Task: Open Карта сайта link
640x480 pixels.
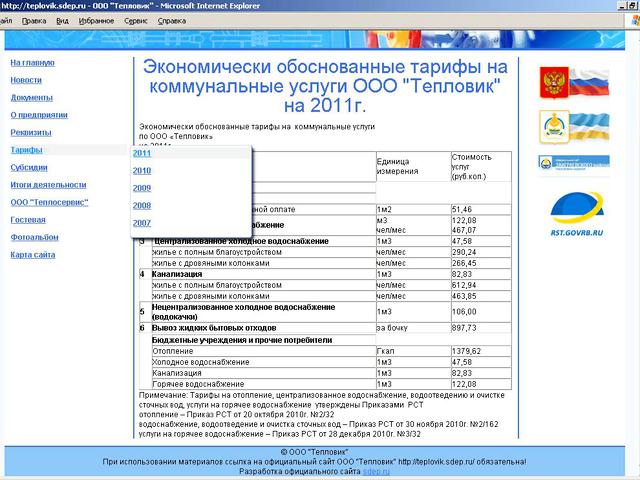Action: pyautogui.click(x=33, y=255)
